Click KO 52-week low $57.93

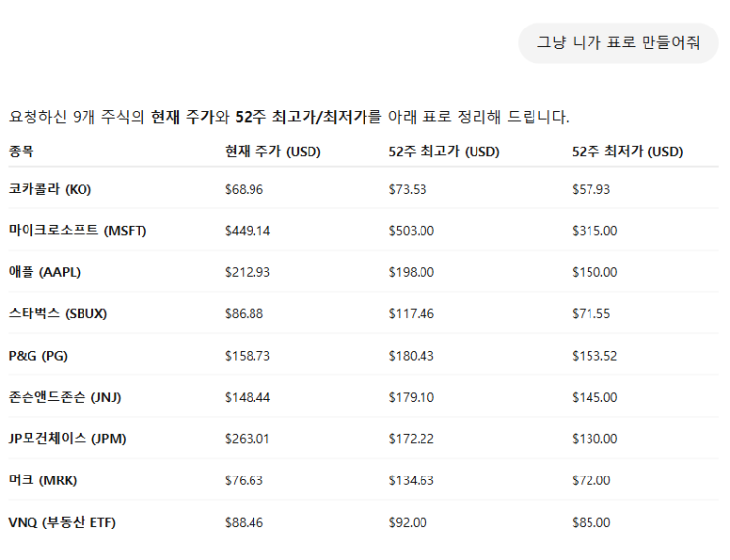coord(590,189)
